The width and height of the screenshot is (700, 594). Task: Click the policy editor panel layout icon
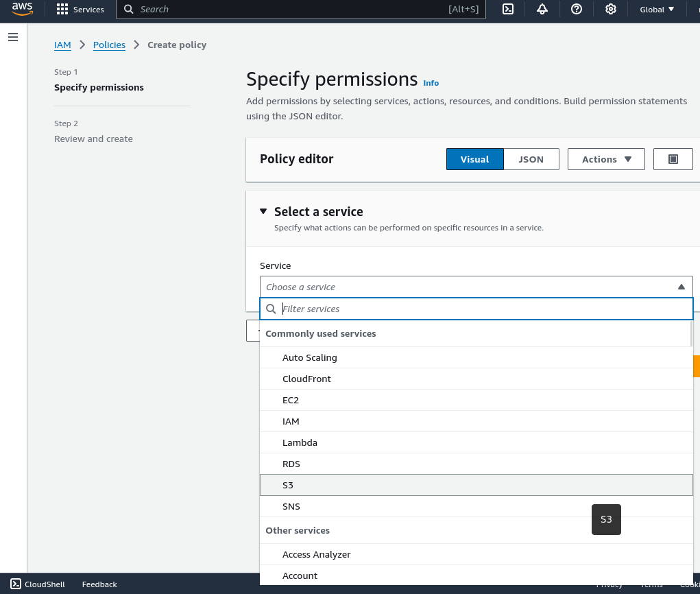point(673,159)
